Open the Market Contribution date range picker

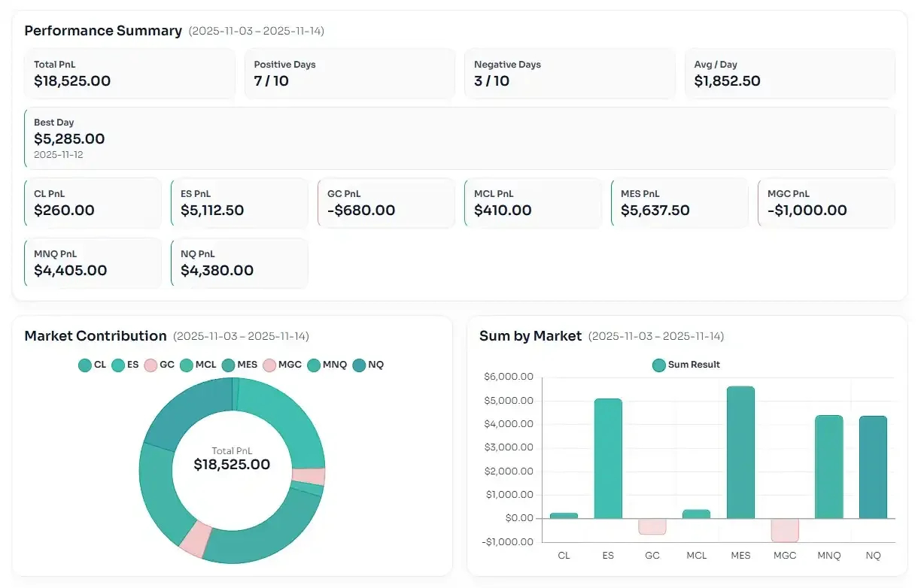pyautogui.click(x=241, y=336)
